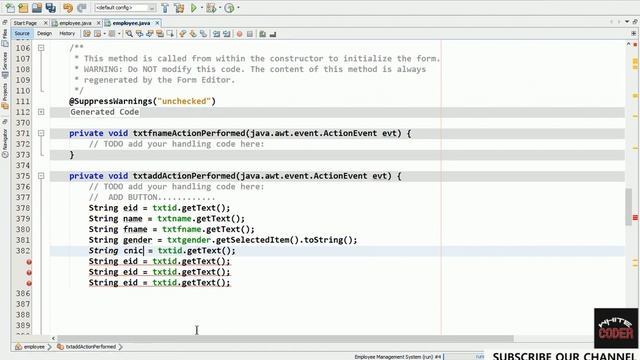Click the Previous Bookmark icon
The height and width of the screenshot is (360, 640).
182,34
